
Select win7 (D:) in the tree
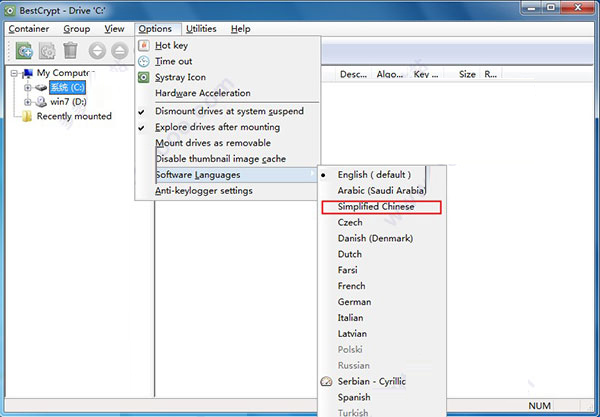point(68,102)
